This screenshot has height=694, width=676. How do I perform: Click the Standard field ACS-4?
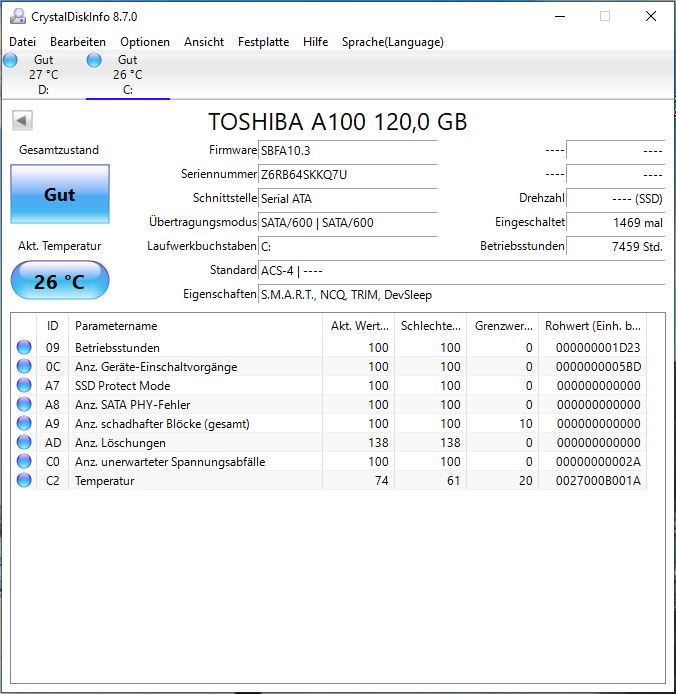(x=461, y=270)
